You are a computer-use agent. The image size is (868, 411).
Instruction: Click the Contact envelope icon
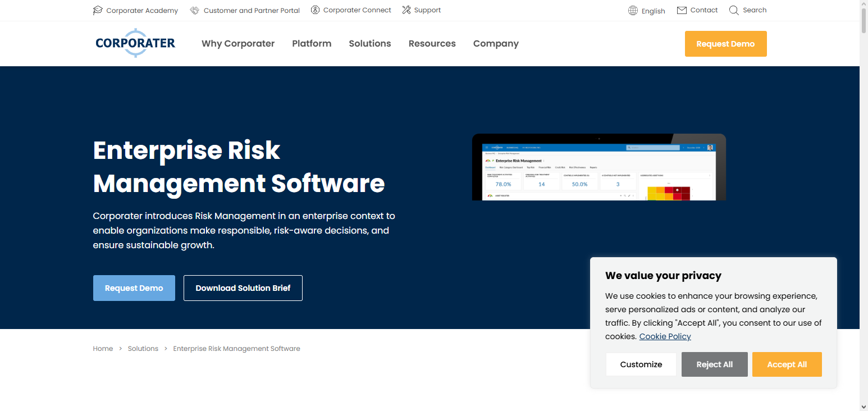tap(682, 10)
